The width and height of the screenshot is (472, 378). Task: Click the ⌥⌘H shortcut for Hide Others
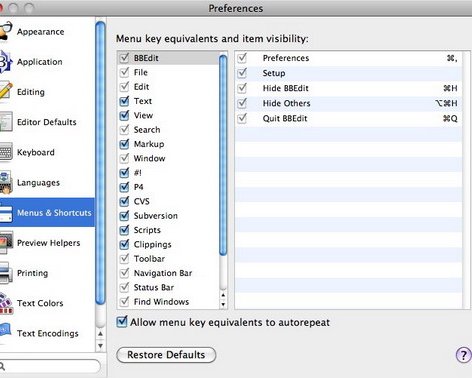[446, 103]
